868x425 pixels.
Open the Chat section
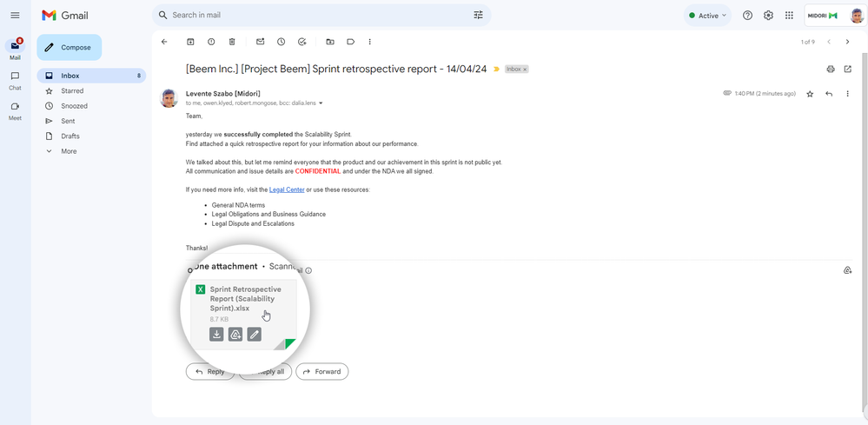coord(15,80)
